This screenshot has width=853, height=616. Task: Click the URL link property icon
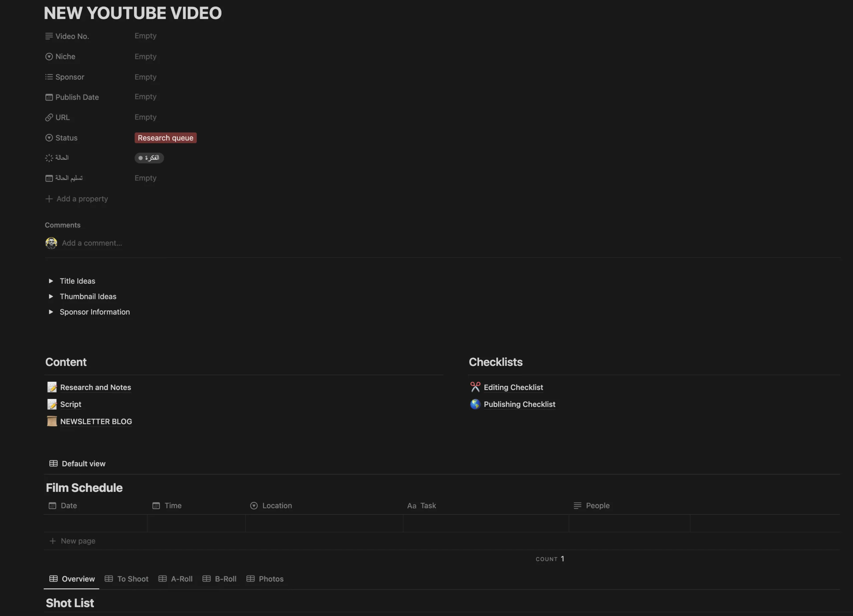tap(49, 117)
